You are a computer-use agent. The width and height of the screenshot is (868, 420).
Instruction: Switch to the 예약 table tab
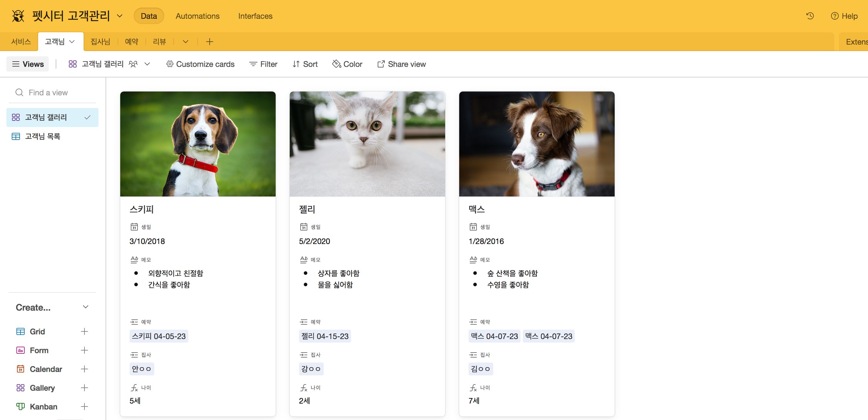tap(131, 41)
